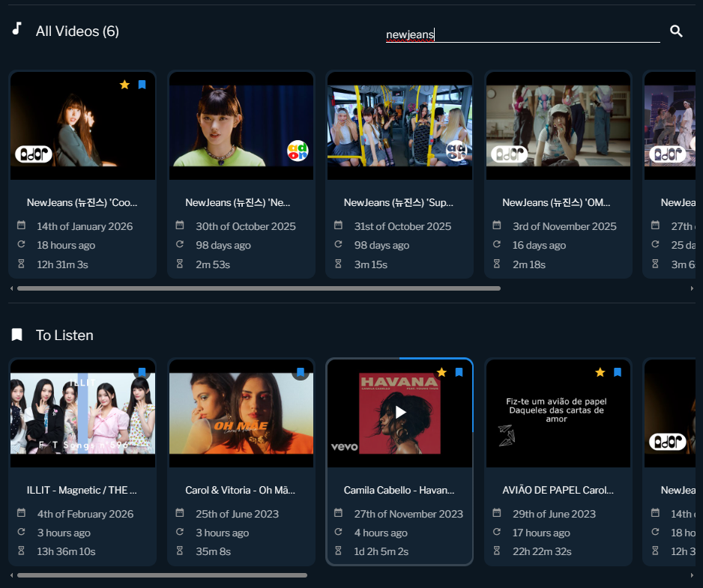Viewport: 703px width, 588px height.
Task: Click refresh icon beside 16 days ago
Action: (x=497, y=244)
